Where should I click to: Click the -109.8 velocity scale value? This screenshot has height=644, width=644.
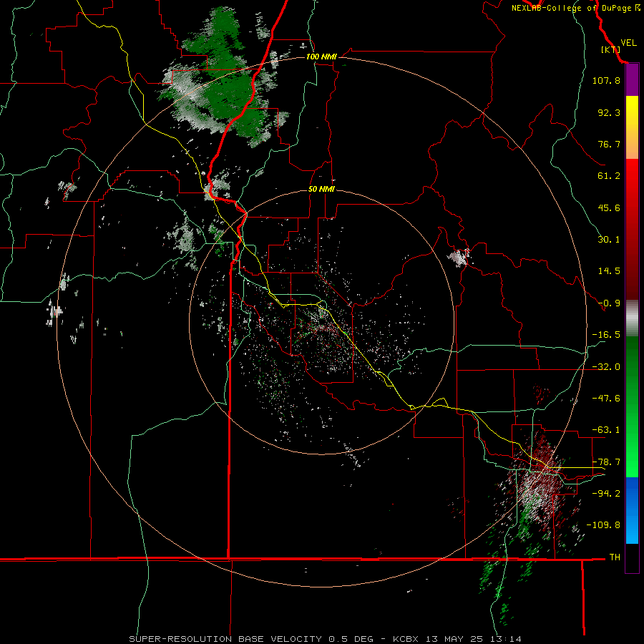pyautogui.click(x=603, y=525)
